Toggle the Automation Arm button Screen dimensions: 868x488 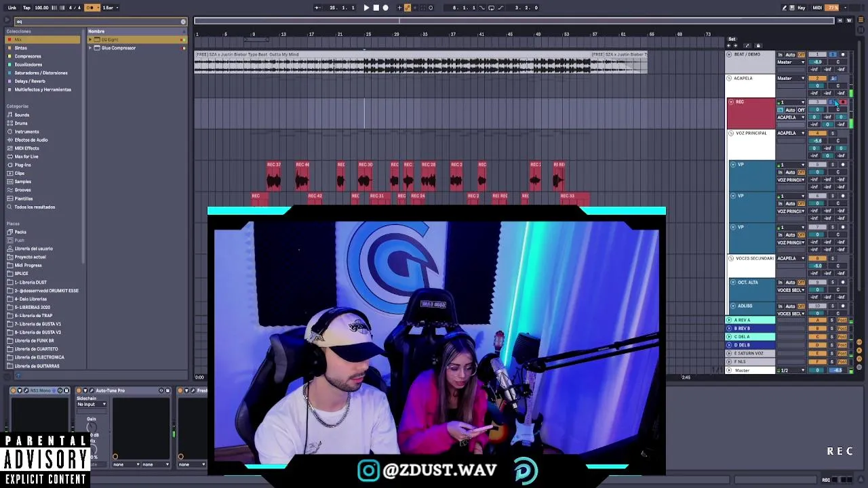407,7
